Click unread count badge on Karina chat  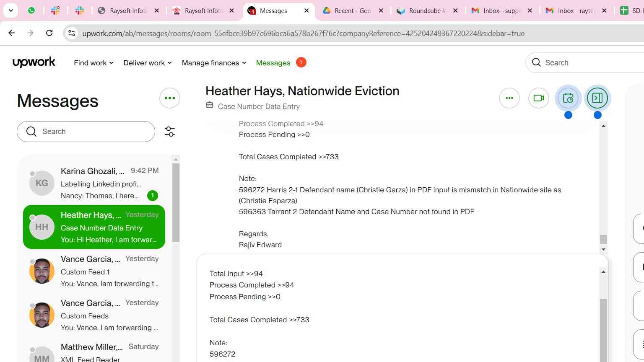tap(153, 195)
